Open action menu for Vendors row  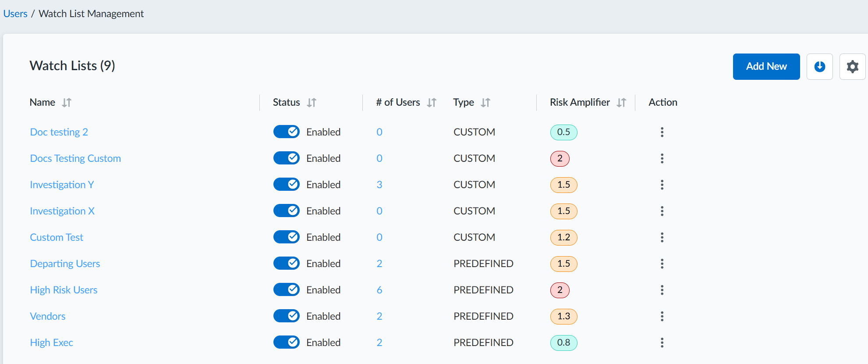pos(662,316)
